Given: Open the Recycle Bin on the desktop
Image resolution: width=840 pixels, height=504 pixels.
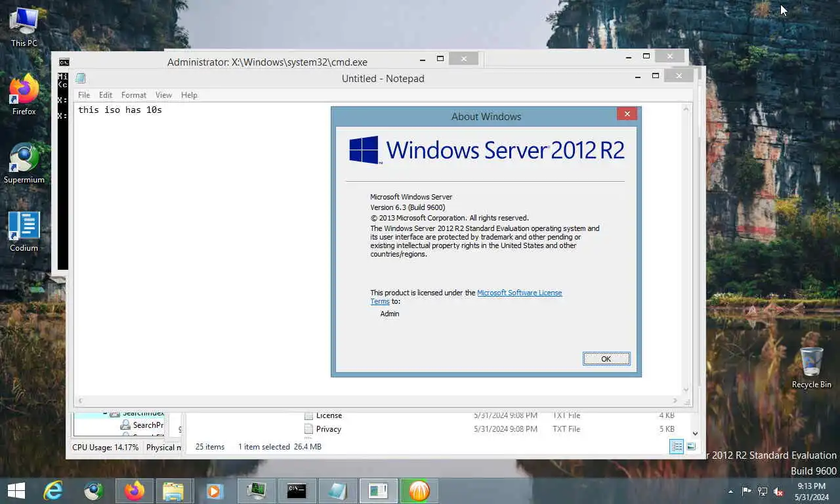Looking at the screenshot, I should (811, 368).
